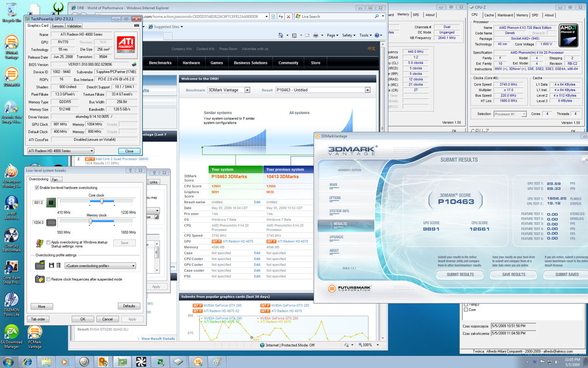This screenshot has width=588, height=368.
Task: Click the IE refresh page icon
Action: tap(281, 16)
